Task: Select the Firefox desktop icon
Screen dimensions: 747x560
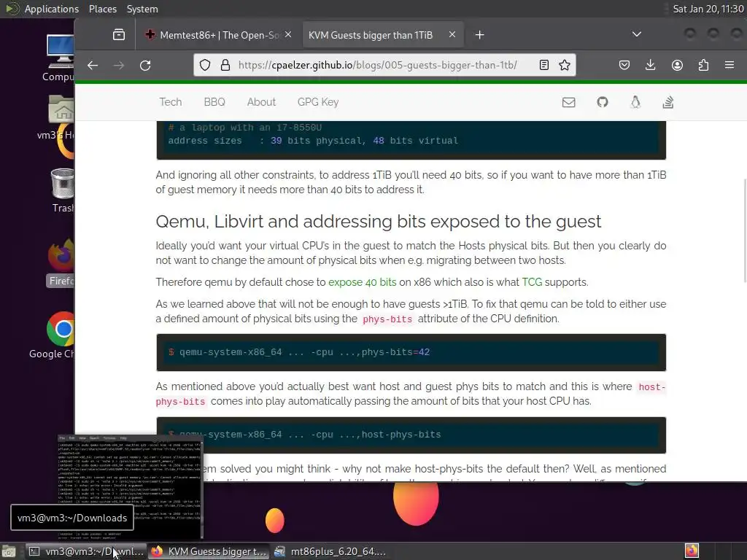Action: (x=61, y=262)
